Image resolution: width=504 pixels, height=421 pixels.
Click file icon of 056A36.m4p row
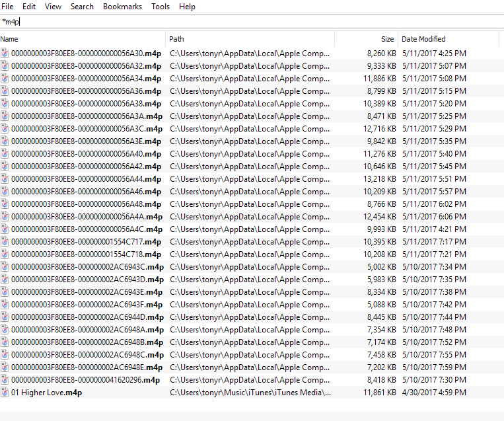[5, 91]
